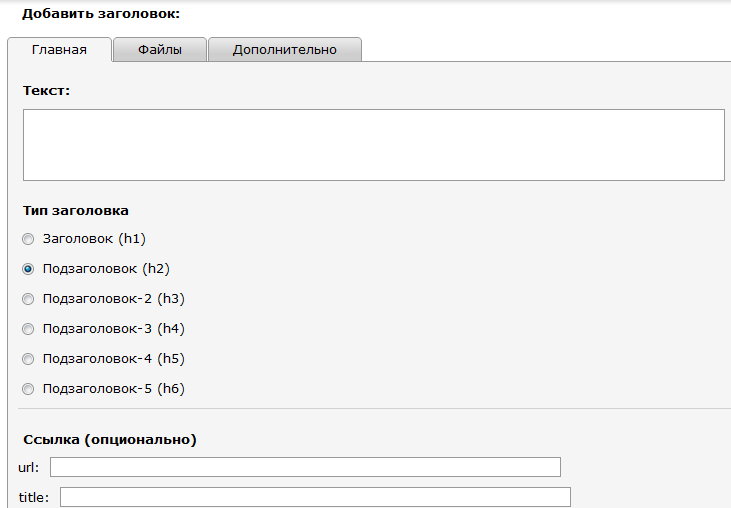
Task: Focus the title input field
Action: (x=315, y=497)
